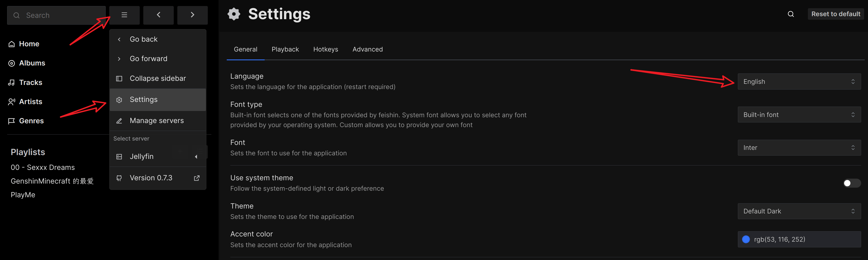Expand the Font type dropdown

click(x=799, y=115)
